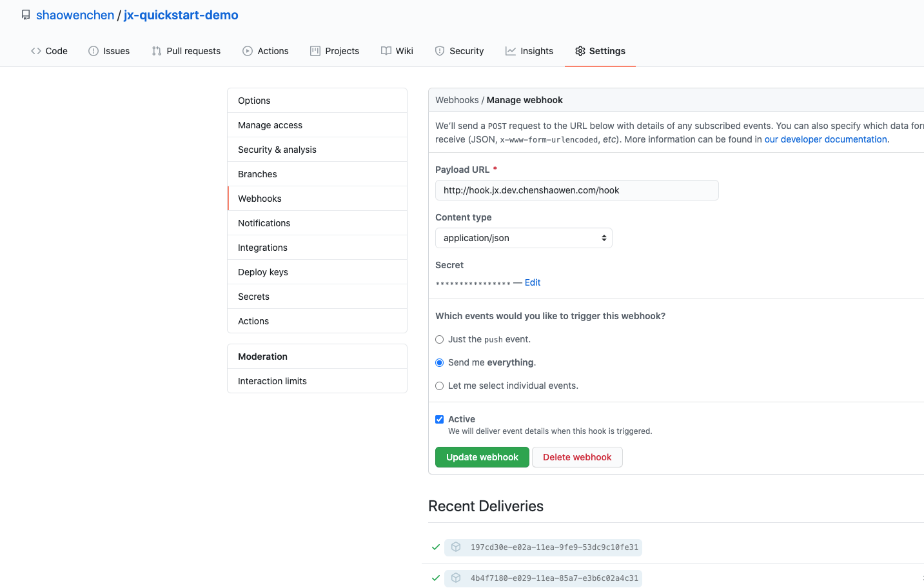The image size is (924, 588).
Task: Open the Settings tab
Action: point(600,51)
